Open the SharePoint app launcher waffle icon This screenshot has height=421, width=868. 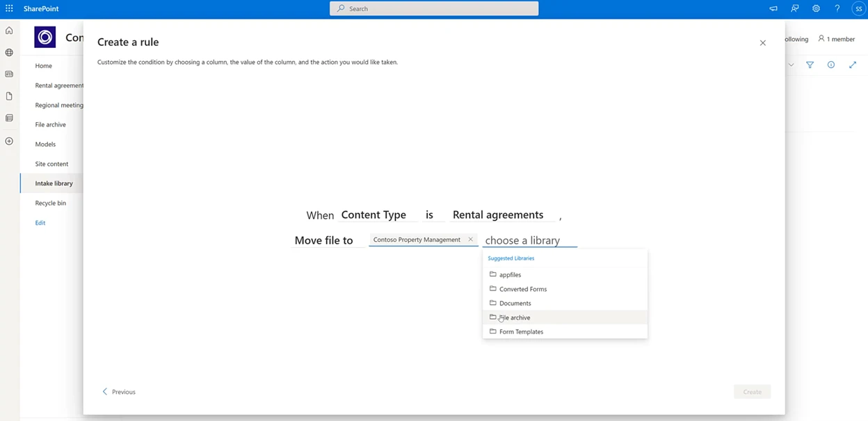pyautogui.click(x=9, y=8)
